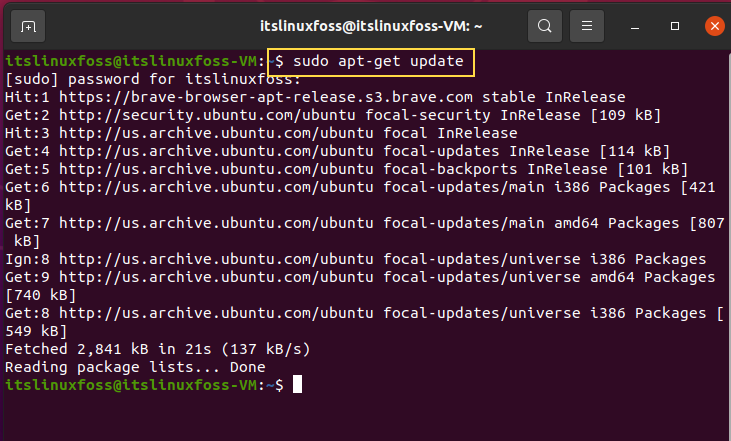The image size is (731, 441).
Task: Click the Get:7 focal-updates/main amd64 line
Action: [x=365, y=223]
